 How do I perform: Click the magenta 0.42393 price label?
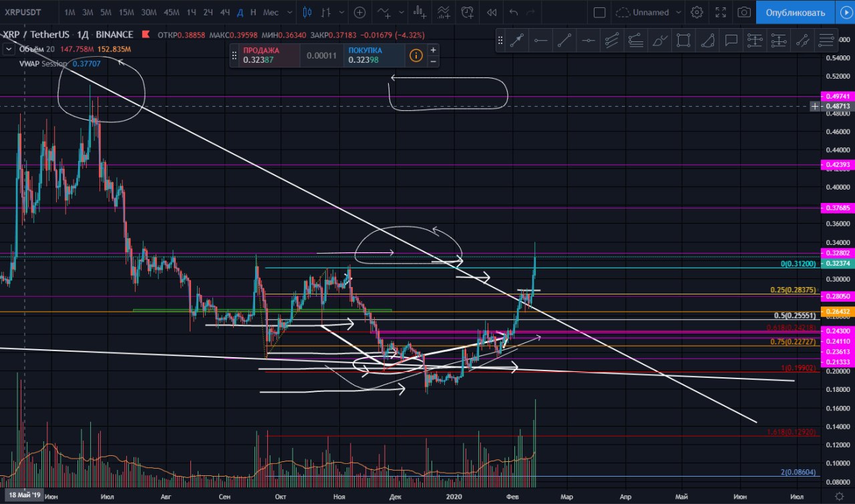point(836,164)
